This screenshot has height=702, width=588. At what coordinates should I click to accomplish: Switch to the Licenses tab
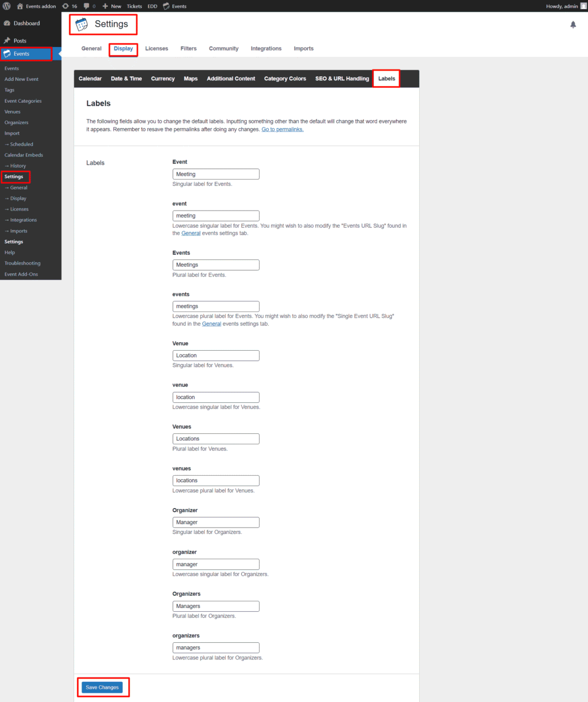point(157,49)
